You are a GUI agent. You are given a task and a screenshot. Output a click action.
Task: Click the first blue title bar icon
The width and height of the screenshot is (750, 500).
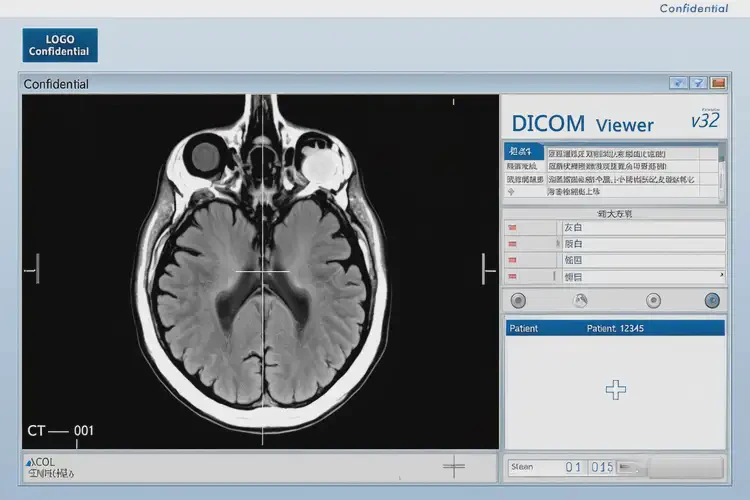tap(678, 83)
